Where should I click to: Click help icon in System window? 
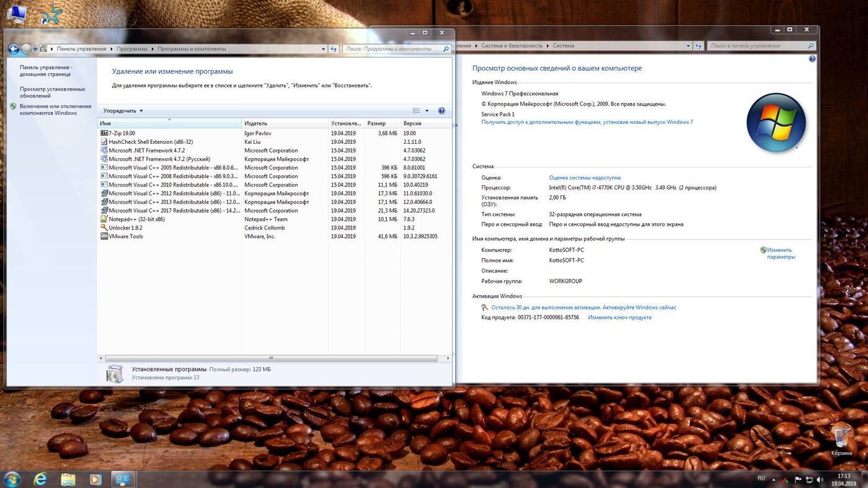tap(812, 59)
